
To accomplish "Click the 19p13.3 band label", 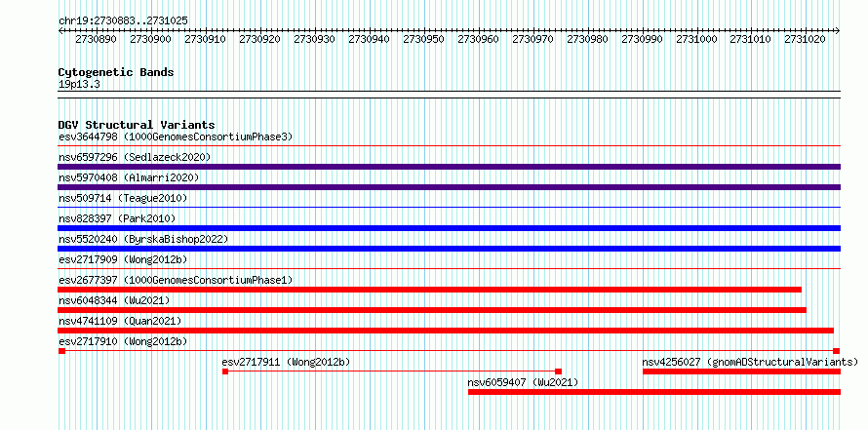I will 79,85.
